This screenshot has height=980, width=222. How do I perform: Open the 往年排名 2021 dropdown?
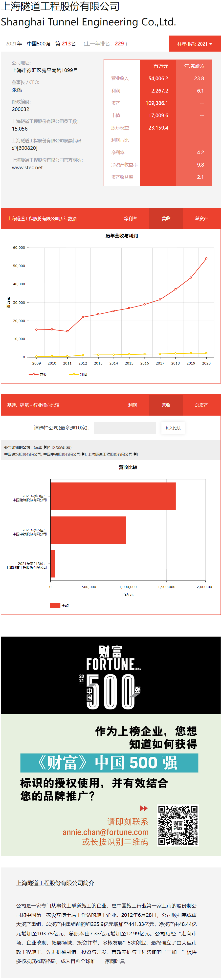[x=195, y=44]
